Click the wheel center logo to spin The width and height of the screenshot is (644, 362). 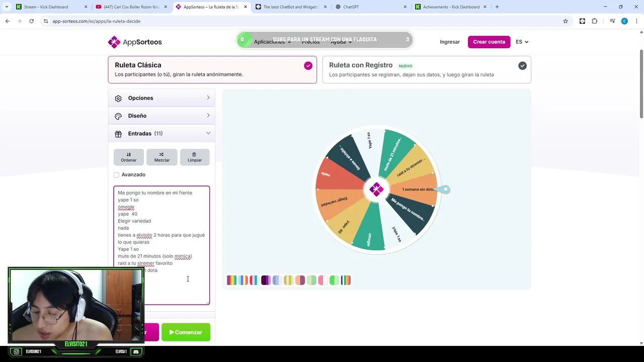click(x=376, y=189)
